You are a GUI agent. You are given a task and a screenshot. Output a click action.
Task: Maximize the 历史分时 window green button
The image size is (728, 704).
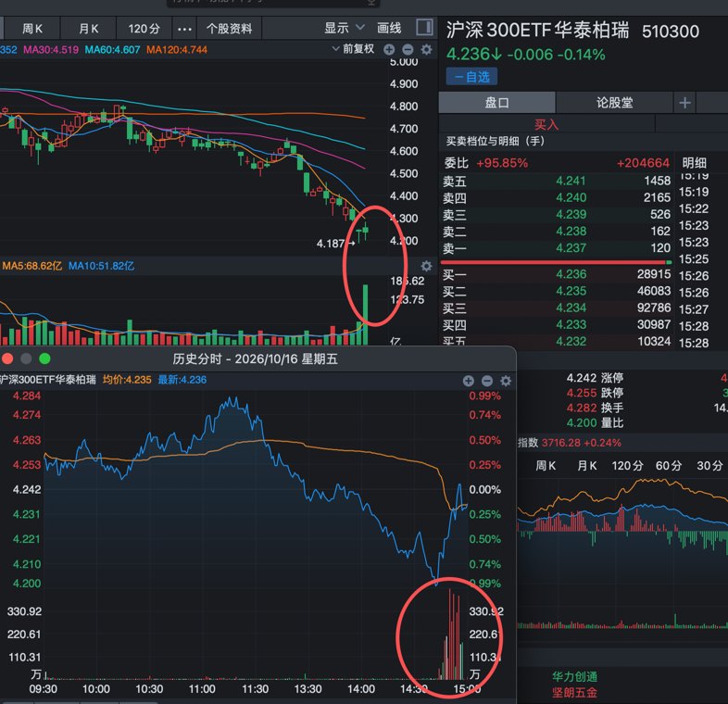(44, 358)
